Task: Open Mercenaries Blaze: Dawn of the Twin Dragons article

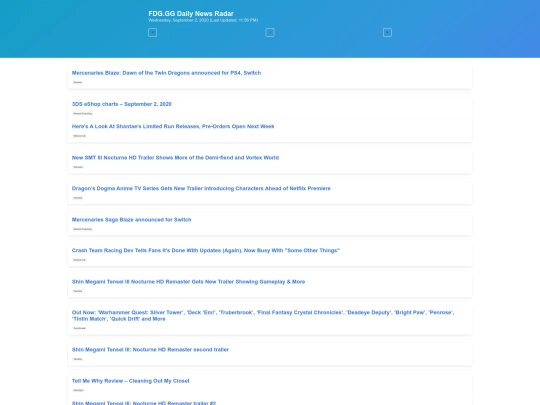Action: 166,73
